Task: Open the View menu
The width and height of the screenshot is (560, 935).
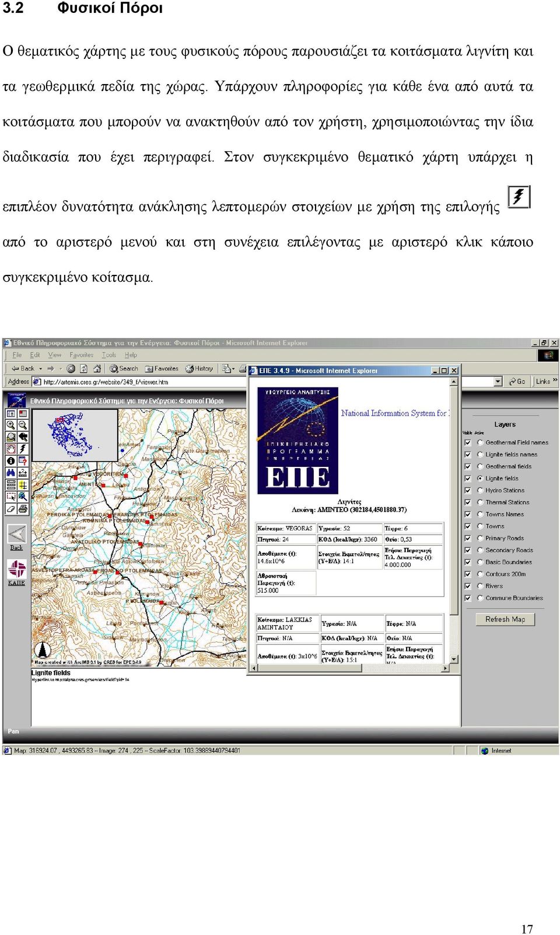Action: point(55,355)
